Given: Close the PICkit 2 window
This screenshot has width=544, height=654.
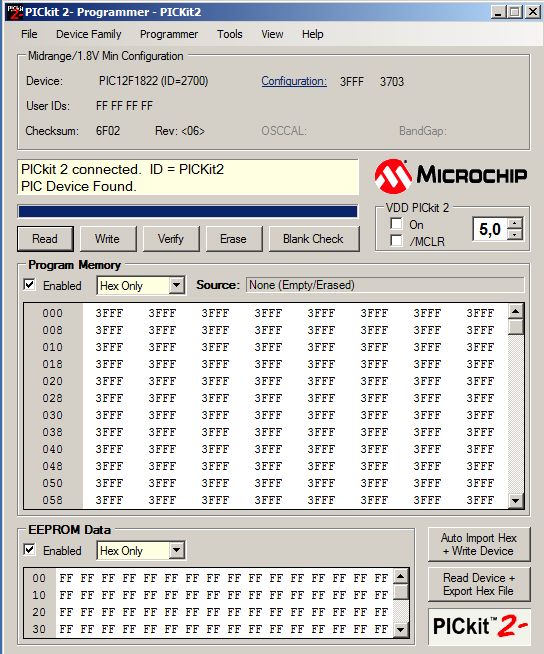Looking at the screenshot, I should click(533, 12).
